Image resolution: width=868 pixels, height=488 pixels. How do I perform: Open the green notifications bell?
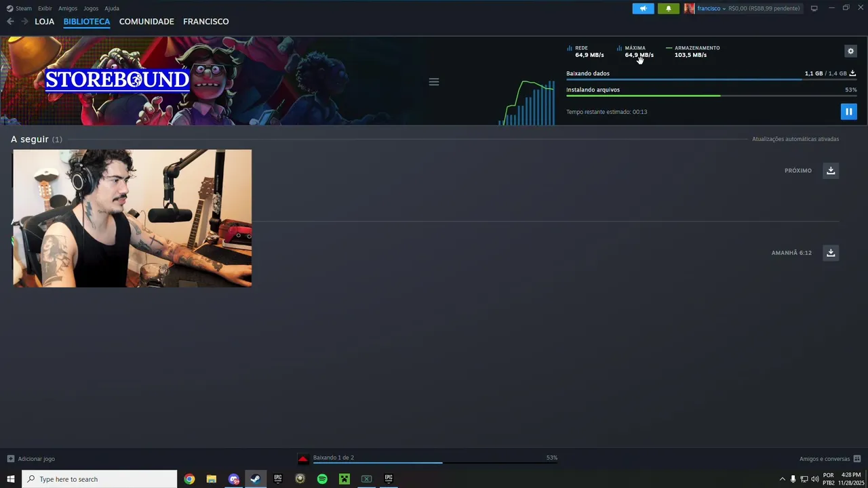pos(668,8)
